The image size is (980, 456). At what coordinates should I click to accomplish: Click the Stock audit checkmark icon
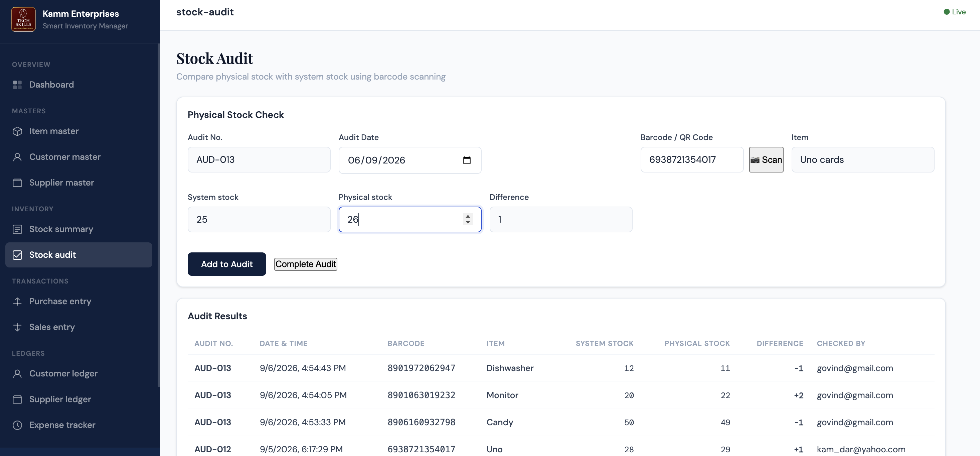17,255
